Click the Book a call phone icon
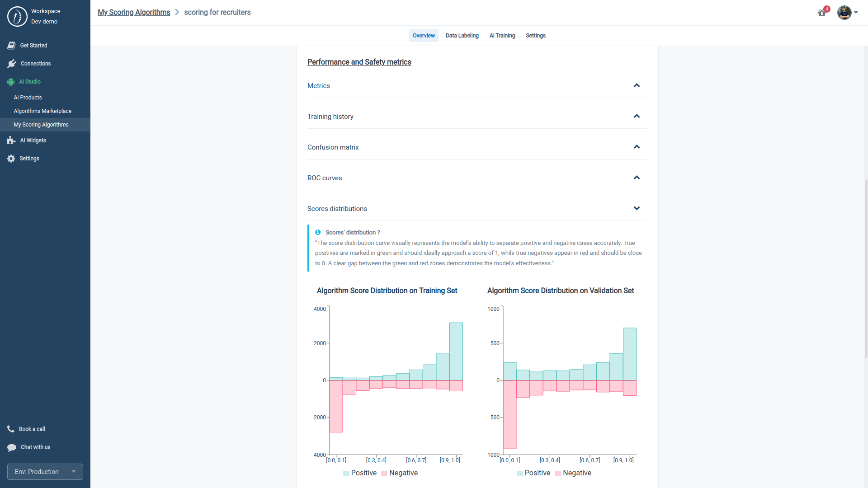 pyautogui.click(x=11, y=429)
